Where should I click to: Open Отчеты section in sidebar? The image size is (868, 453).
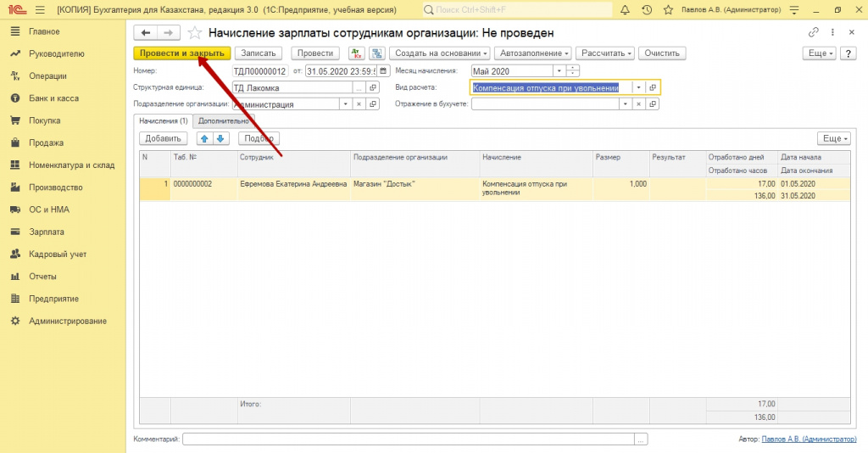[x=42, y=277]
